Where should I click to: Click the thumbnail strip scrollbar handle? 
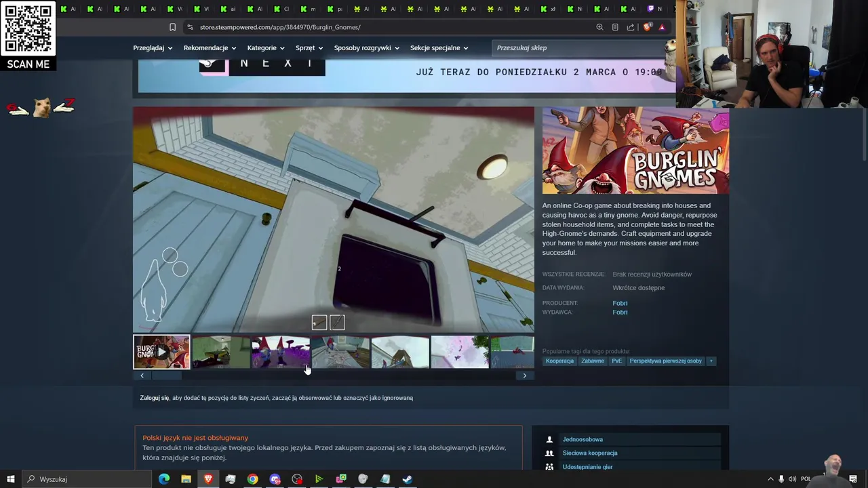[166, 375]
